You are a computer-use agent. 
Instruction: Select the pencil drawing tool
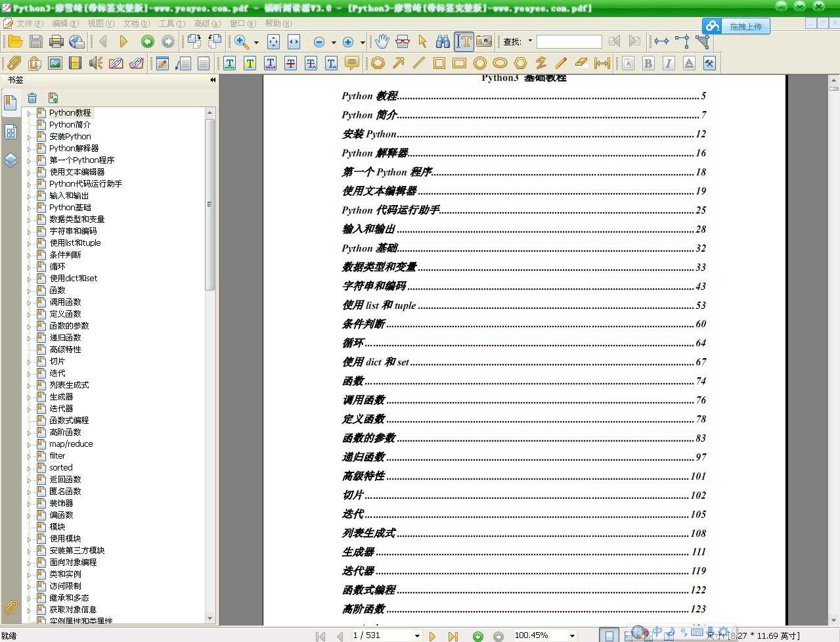click(561, 63)
